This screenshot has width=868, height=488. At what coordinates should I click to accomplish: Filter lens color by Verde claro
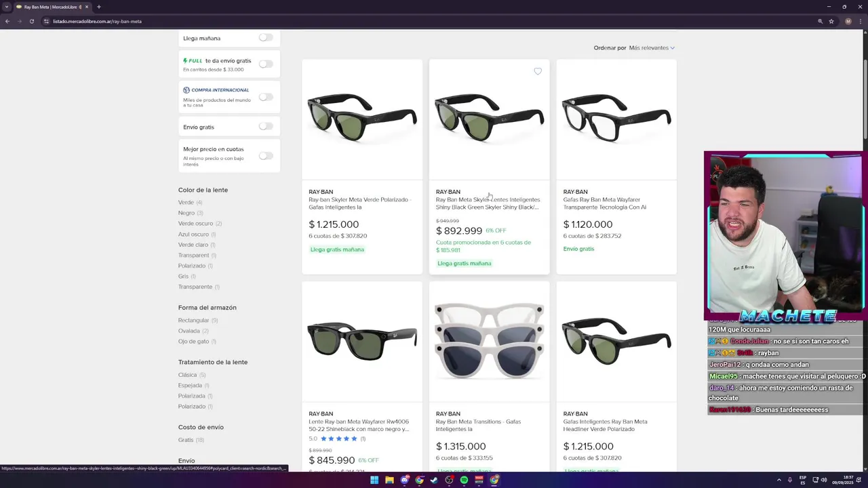[193, 245]
